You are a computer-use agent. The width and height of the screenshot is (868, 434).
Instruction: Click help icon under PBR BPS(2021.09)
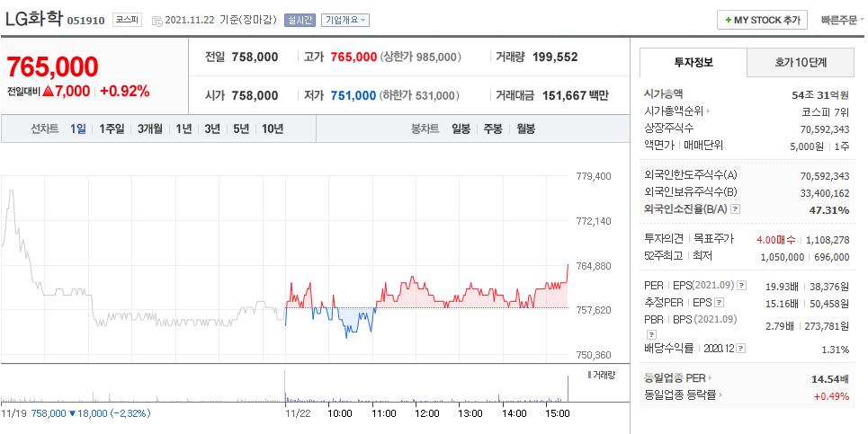pyautogui.click(x=651, y=334)
